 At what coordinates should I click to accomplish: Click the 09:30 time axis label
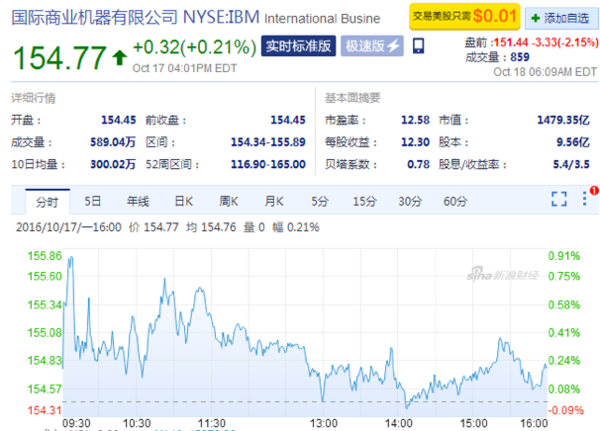pos(76,423)
